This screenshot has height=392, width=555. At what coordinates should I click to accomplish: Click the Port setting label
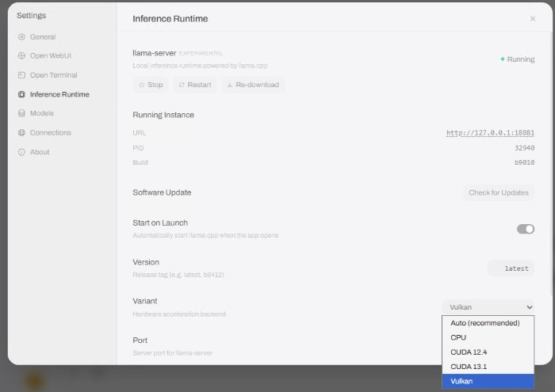pyautogui.click(x=140, y=341)
